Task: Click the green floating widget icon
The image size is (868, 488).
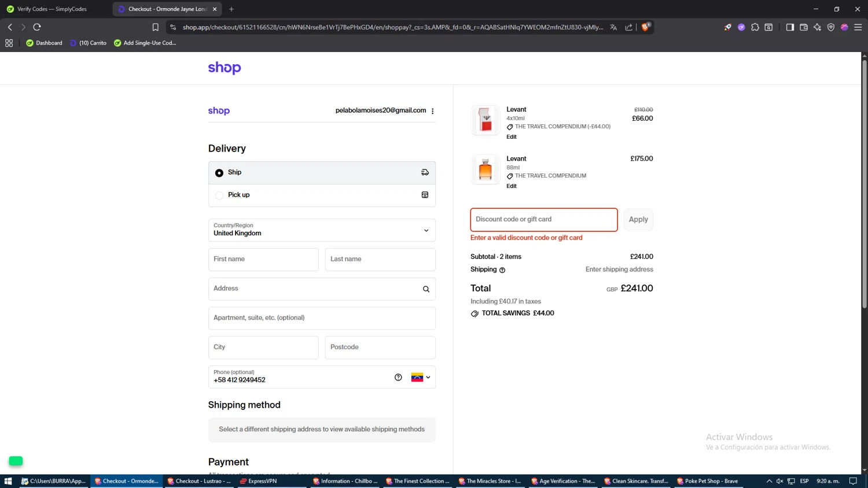Action: coord(16,461)
